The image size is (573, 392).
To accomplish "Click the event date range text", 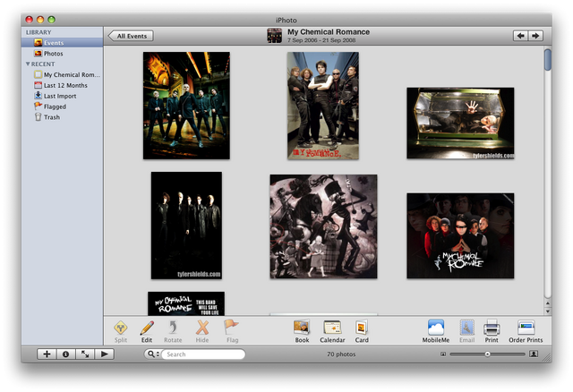I will [321, 40].
